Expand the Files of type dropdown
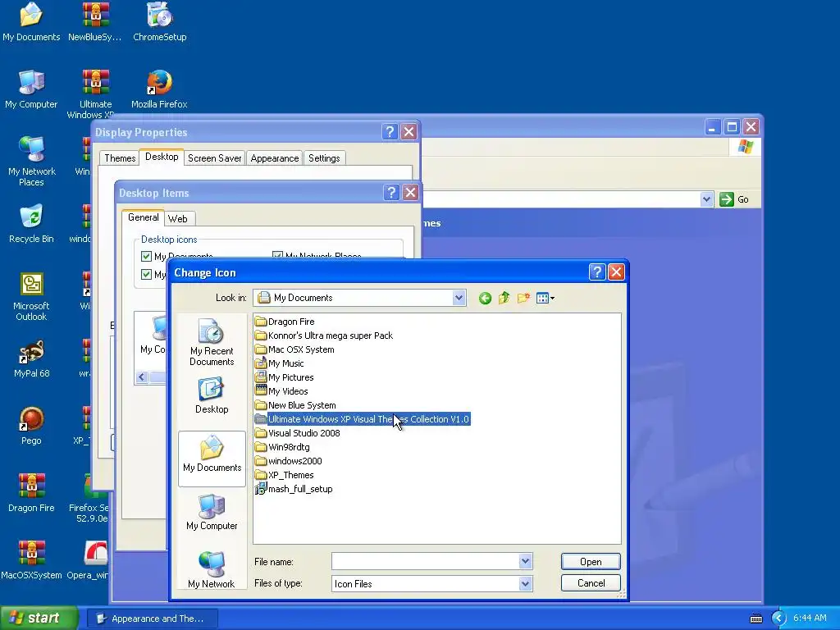The height and width of the screenshot is (630, 840). click(x=526, y=583)
